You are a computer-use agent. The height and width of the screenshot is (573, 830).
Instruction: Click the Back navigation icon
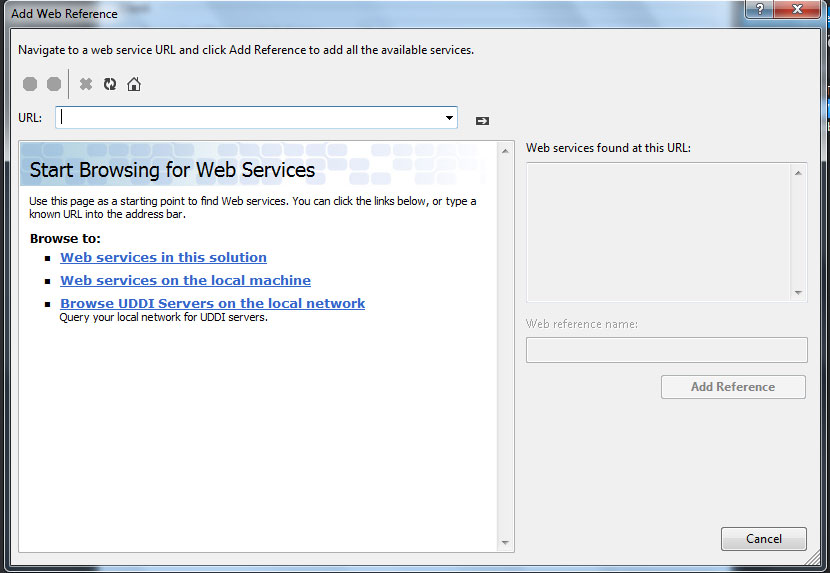pyautogui.click(x=30, y=85)
